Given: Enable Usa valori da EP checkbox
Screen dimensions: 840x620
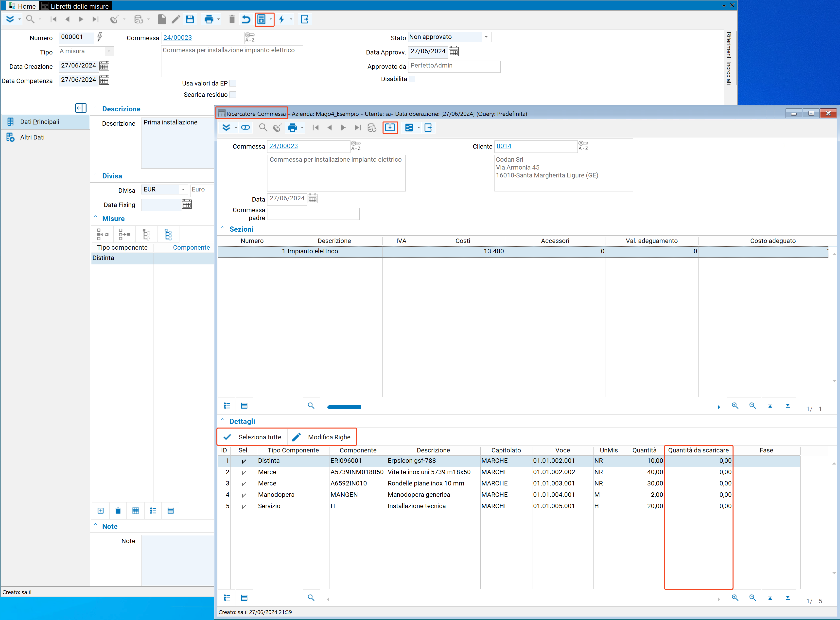Looking at the screenshot, I should 233,83.
